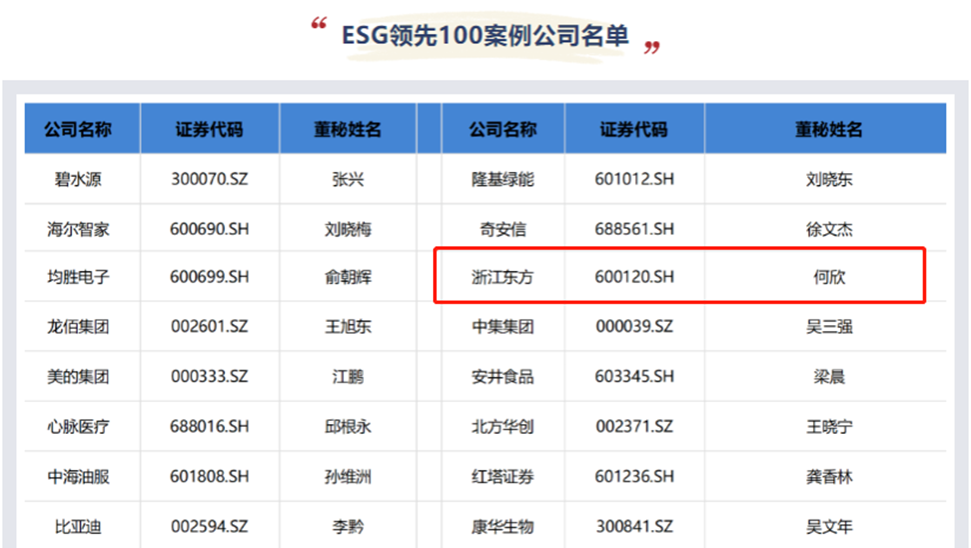Image resolution: width=971 pixels, height=548 pixels.
Task: Click secretary name '俞朝晖'
Action: pos(348,277)
